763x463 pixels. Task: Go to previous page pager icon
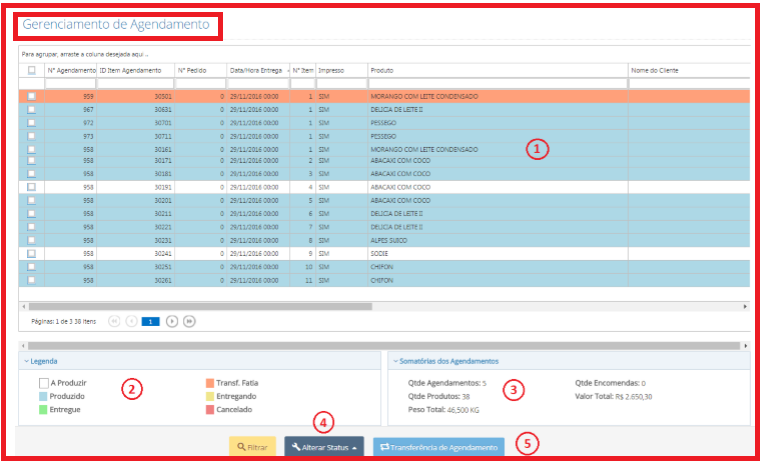point(131,321)
